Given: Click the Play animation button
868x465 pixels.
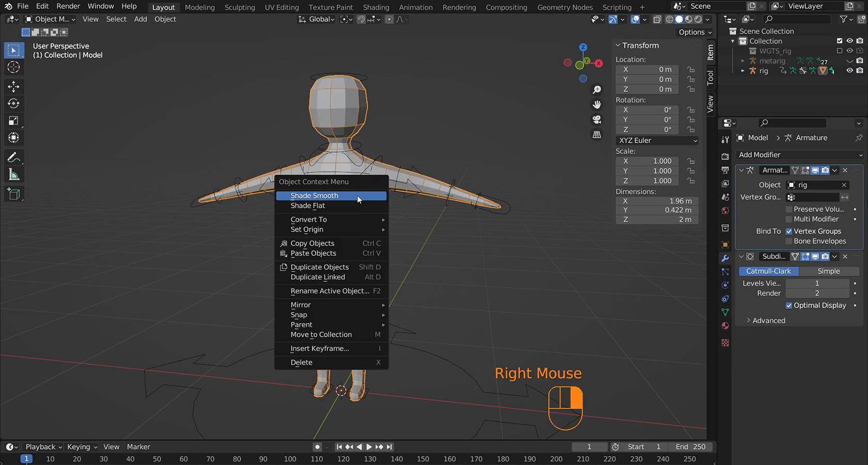Looking at the screenshot, I should click(x=369, y=447).
